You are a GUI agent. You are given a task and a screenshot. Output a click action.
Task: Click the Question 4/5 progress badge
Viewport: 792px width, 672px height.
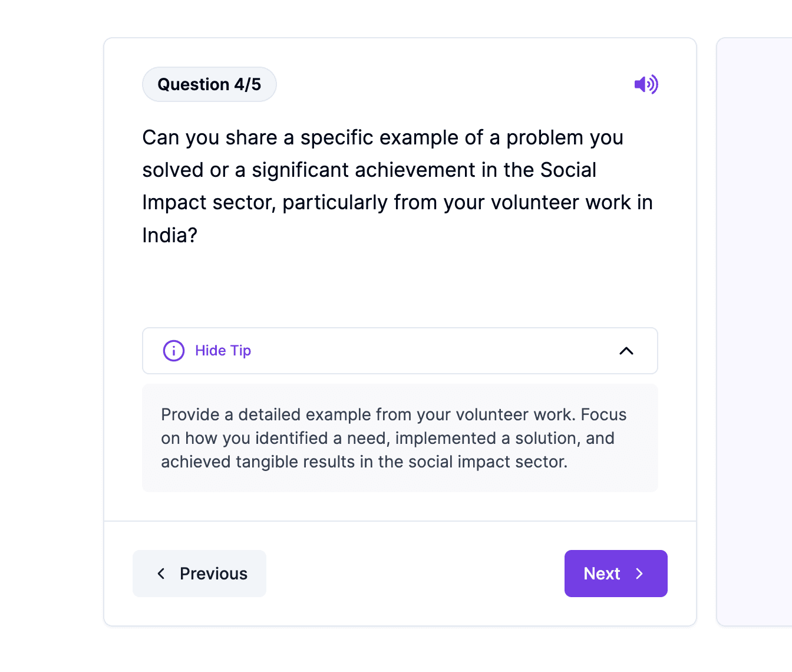tap(209, 84)
